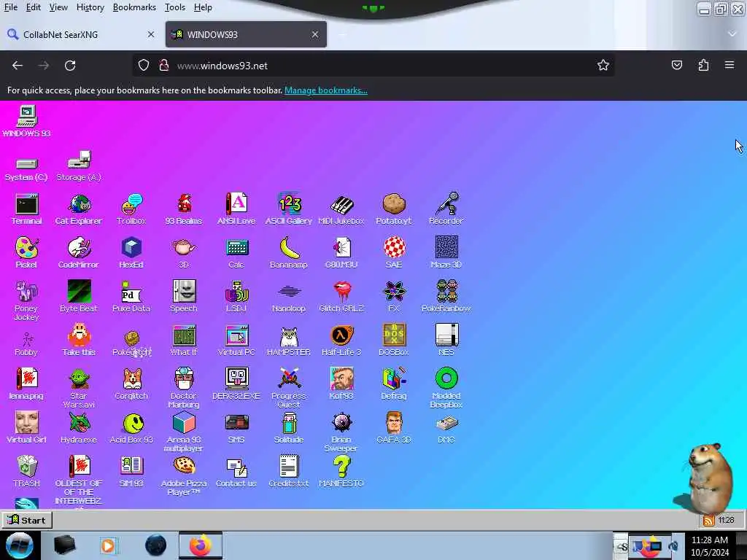The image size is (747, 560).
Task: Open the Edit menu
Action: click(34, 7)
